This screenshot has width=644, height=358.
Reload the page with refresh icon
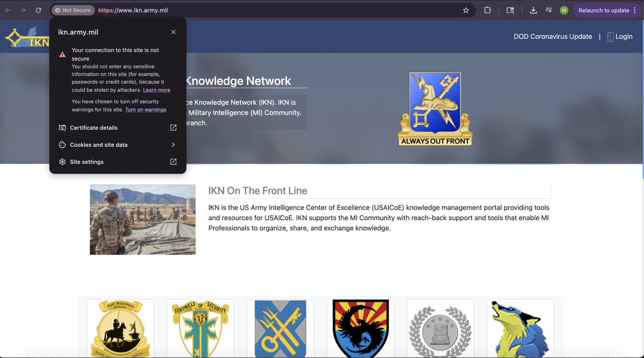38,10
